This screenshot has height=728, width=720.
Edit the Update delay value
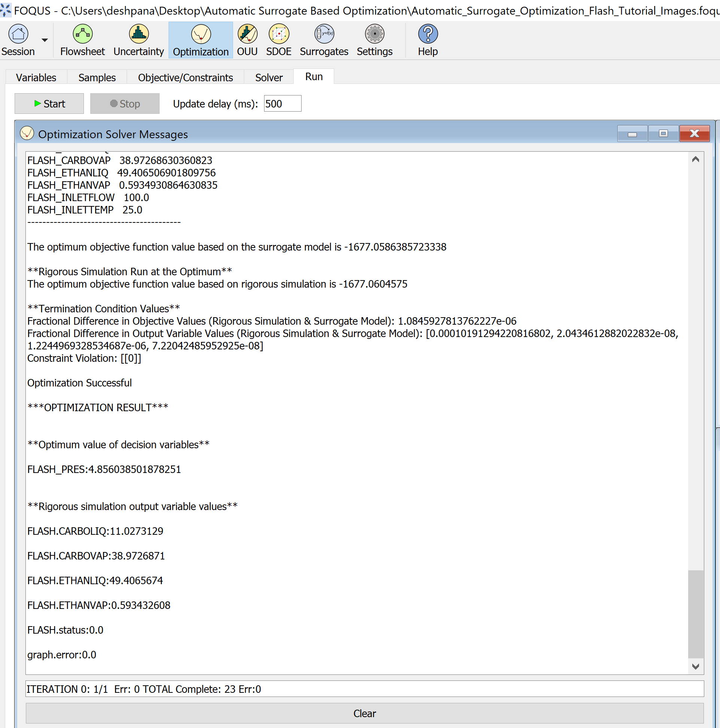tap(282, 103)
